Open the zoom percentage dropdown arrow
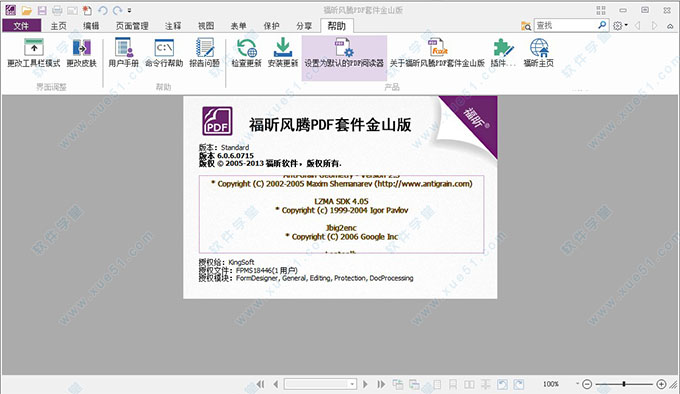 pyautogui.click(x=577, y=384)
